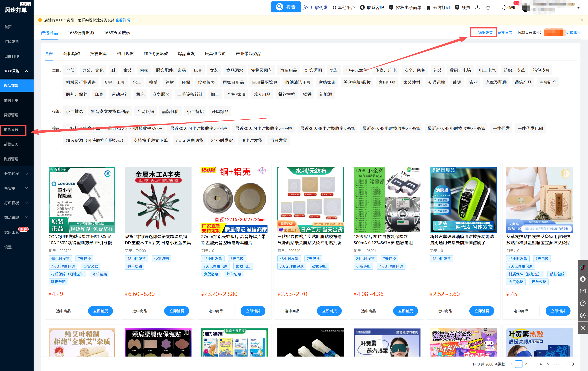This screenshot has width=588, height=371.
Task: Click the QQ penguin icon in floating sidebar
Action: (583, 279)
